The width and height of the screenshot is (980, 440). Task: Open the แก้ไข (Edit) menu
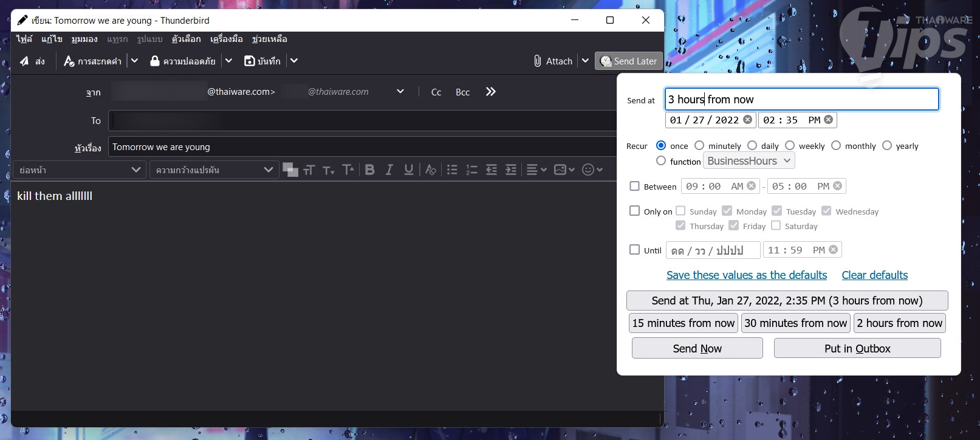point(52,39)
